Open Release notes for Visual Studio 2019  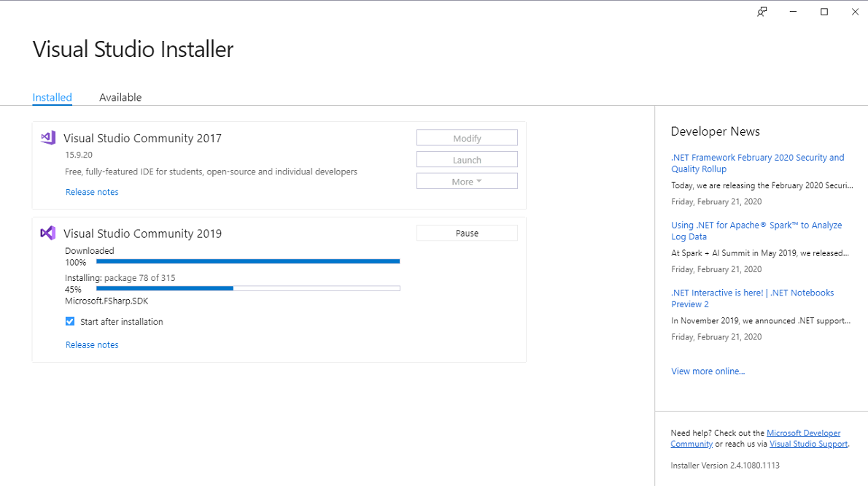(92, 344)
